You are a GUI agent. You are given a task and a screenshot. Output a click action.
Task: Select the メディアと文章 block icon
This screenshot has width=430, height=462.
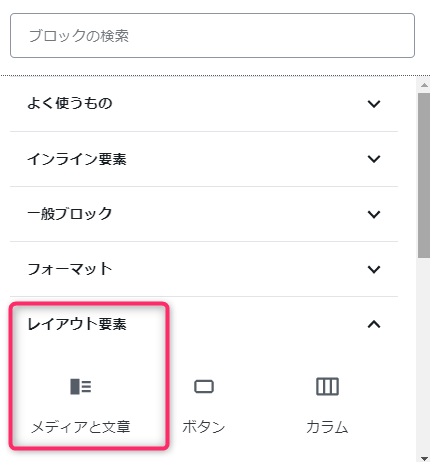(81, 386)
